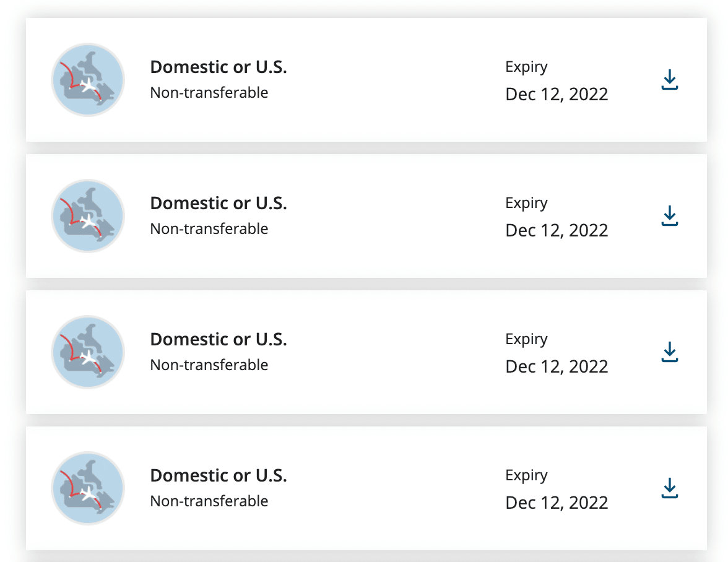Screen dimensions: 728x562
Task: Select the fourth "Domestic or U.S." title
Action: click(219, 475)
